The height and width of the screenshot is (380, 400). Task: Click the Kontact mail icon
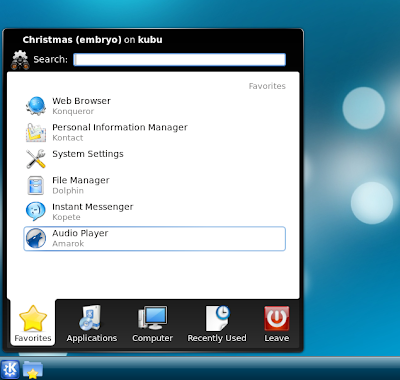[x=36, y=132]
